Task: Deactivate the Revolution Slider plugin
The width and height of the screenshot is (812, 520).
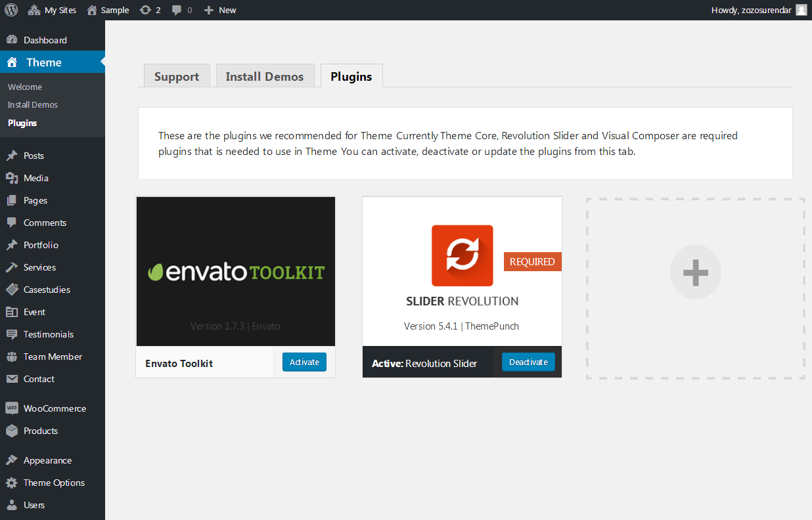Action: click(x=528, y=362)
